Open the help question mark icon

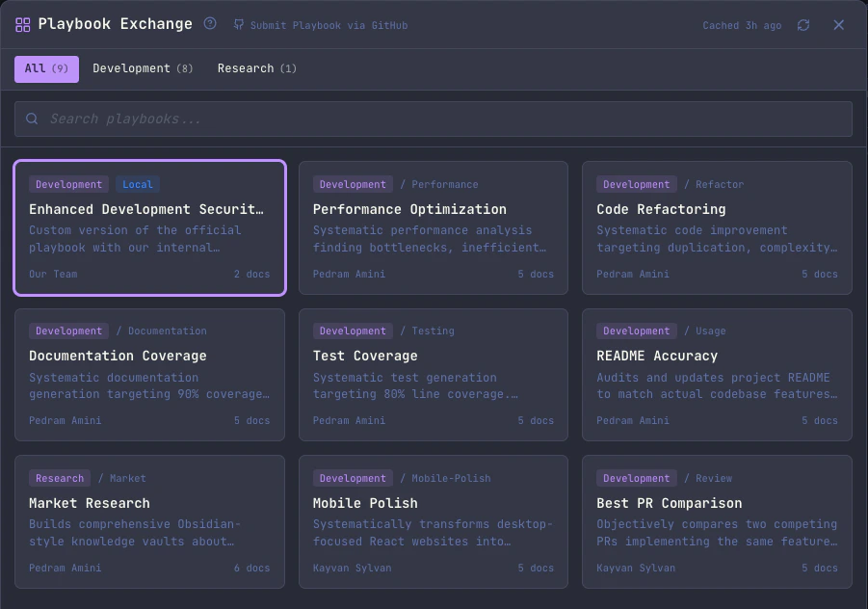pyautogui.click(x=210, y=24)
